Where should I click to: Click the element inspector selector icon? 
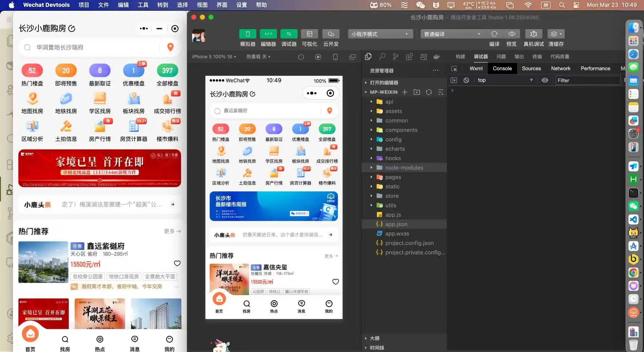pos(454,69)
